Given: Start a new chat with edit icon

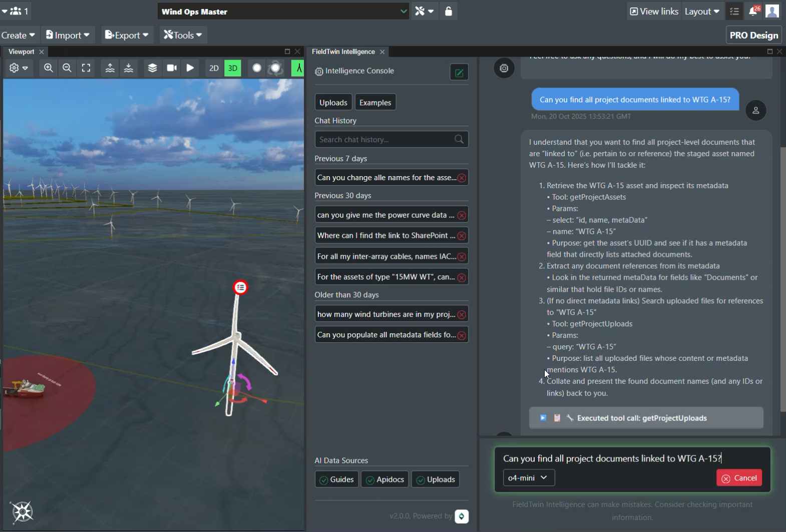Looking at the screenshot, I should pyautogui.click(x=459, y=73).
